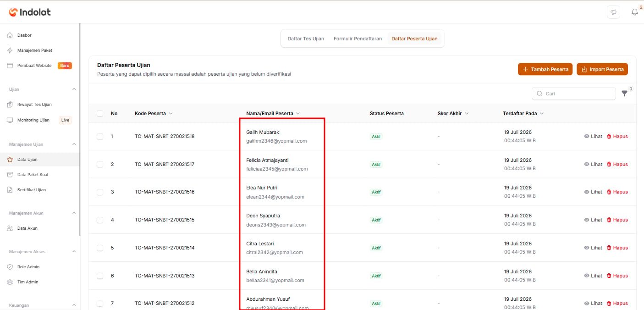Click Hapus for Citra Lestari
Image resolution: width=644 pixels, height=310 pixels.
click(x=617, y=248)
